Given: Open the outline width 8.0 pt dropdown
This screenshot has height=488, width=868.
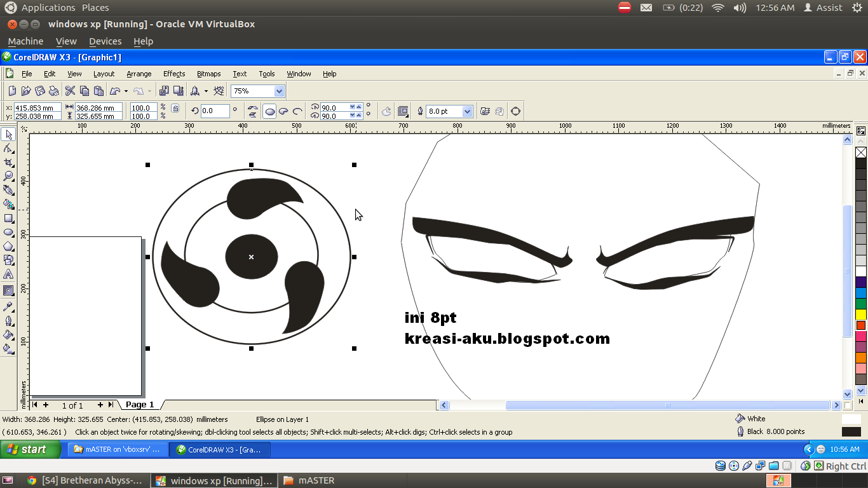Looking at the screenshot, I should tap(468, 111).
